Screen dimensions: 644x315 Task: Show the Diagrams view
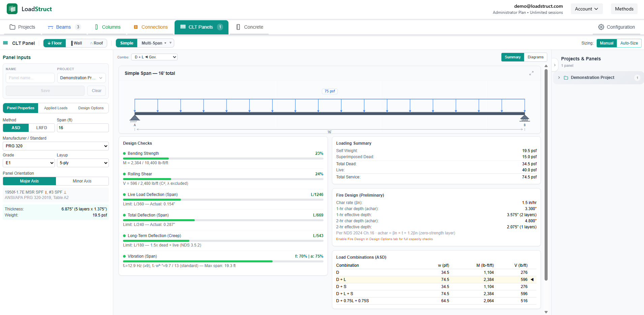[535, 57]
